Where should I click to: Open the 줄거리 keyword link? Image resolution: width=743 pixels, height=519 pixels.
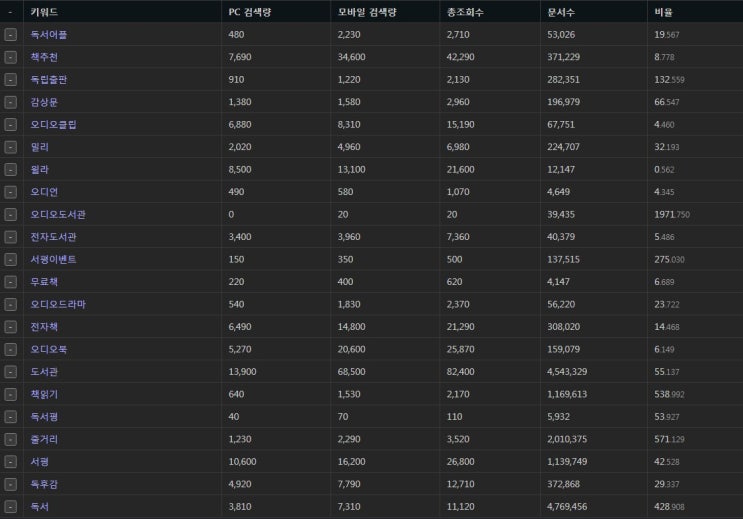pyautogui.click(x=44, y=439)
